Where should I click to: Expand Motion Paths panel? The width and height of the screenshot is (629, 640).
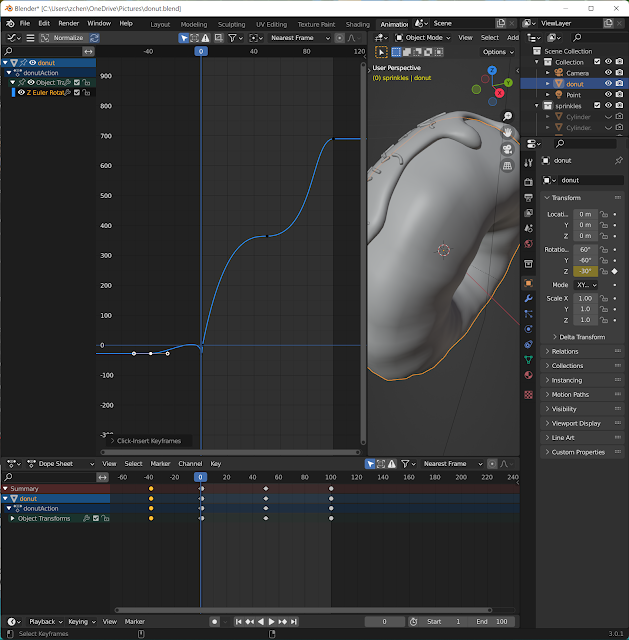pos(582,394)
